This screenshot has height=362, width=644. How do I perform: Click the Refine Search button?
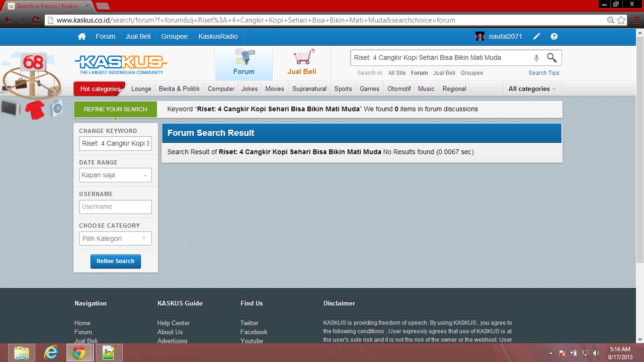tap(115, 261)
